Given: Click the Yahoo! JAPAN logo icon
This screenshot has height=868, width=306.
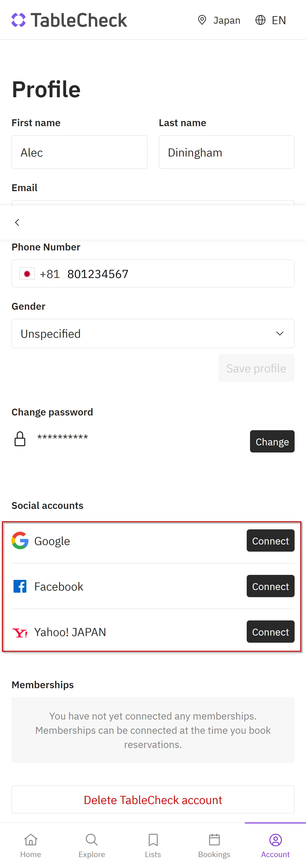Looking at the screenshot, I should coord(20,633).
